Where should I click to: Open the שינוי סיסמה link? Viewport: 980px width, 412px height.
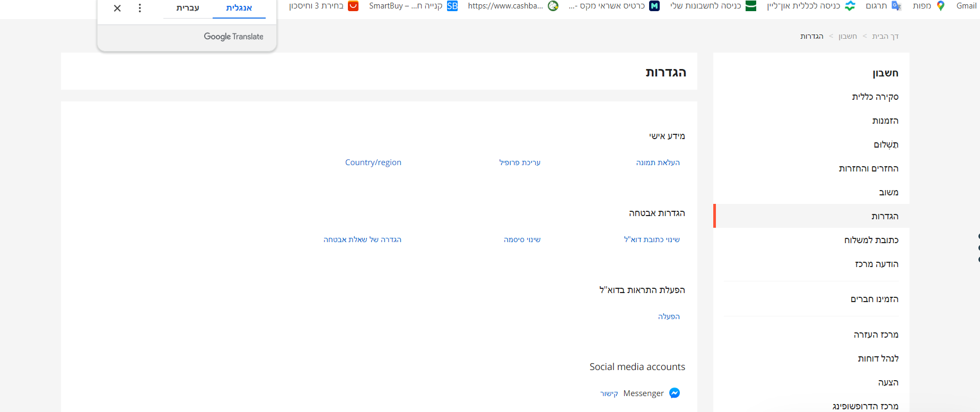point(522,239)
